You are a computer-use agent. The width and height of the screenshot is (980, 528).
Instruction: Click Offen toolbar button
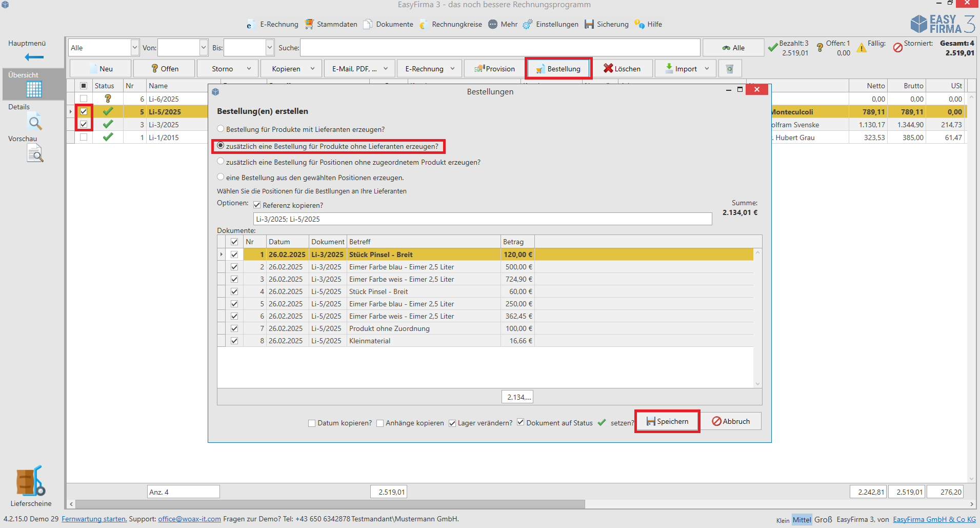click(x=164, y=69)
